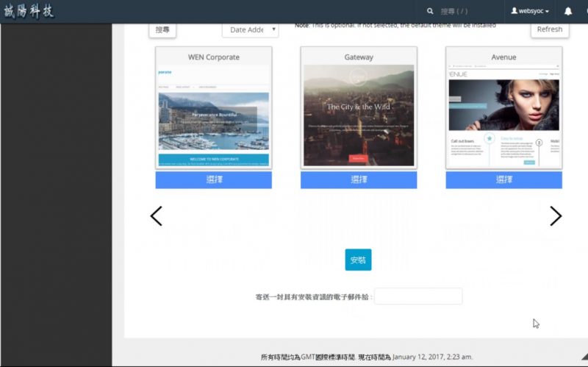Show next themes with right arrow
This screenshot has height=367, width=588.
tap(556, 215)
